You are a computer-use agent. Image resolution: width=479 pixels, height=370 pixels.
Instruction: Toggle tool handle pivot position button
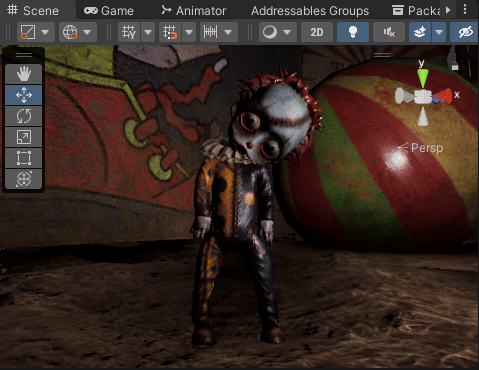click(28, 32)
